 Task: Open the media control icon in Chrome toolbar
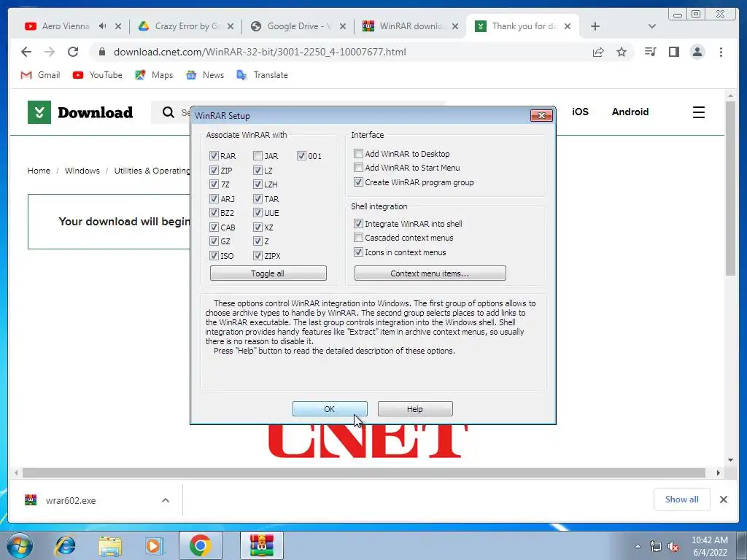tap(650, 52)
